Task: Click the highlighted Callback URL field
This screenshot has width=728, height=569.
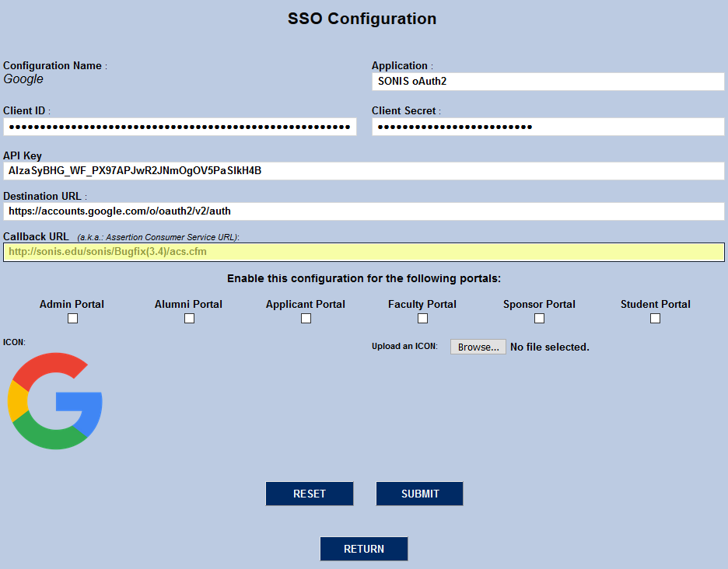Action: [363, 251]
